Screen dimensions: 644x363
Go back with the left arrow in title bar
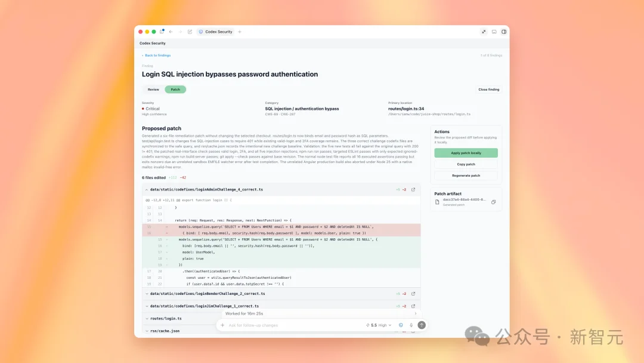[x=171, y=32]
